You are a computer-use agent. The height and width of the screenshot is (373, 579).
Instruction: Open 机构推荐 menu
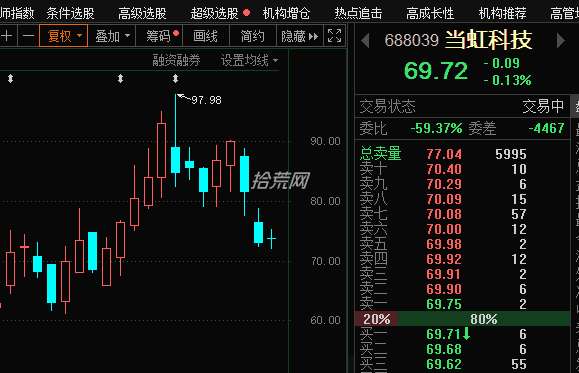coord(502,14)
